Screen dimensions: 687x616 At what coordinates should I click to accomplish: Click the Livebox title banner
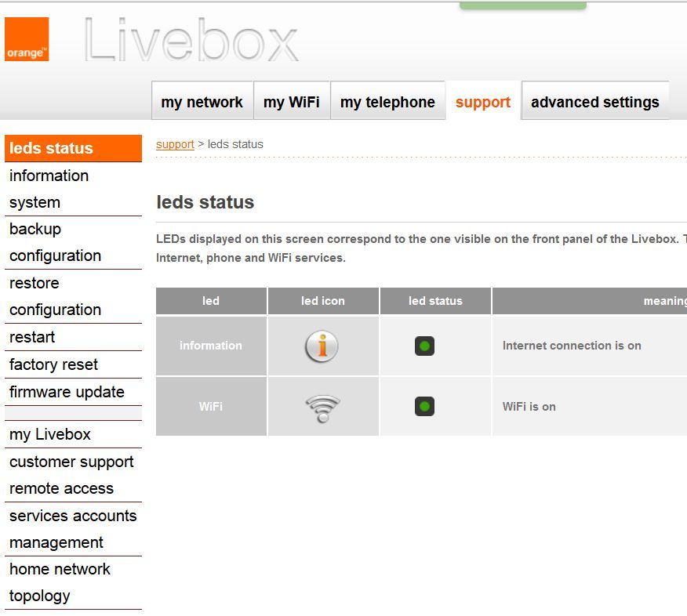[x=191, y=40]
